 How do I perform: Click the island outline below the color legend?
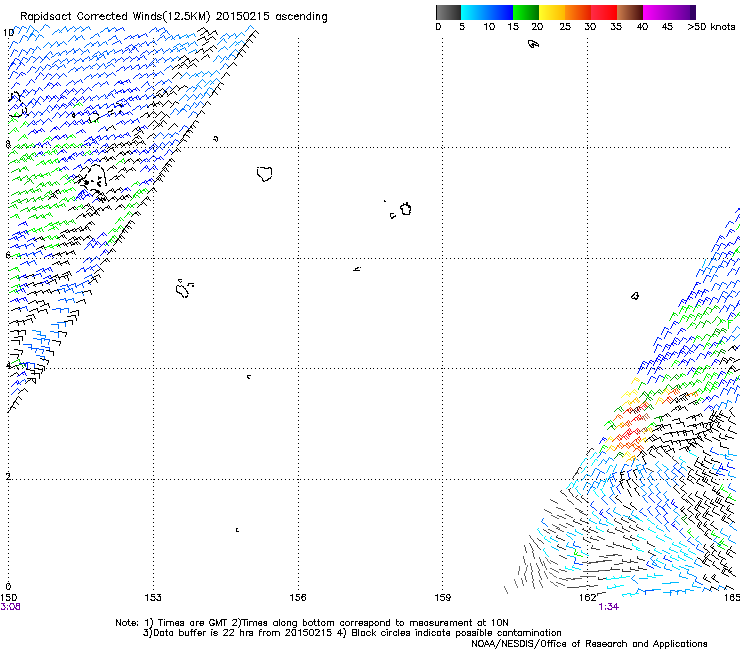tap(533, 44)
